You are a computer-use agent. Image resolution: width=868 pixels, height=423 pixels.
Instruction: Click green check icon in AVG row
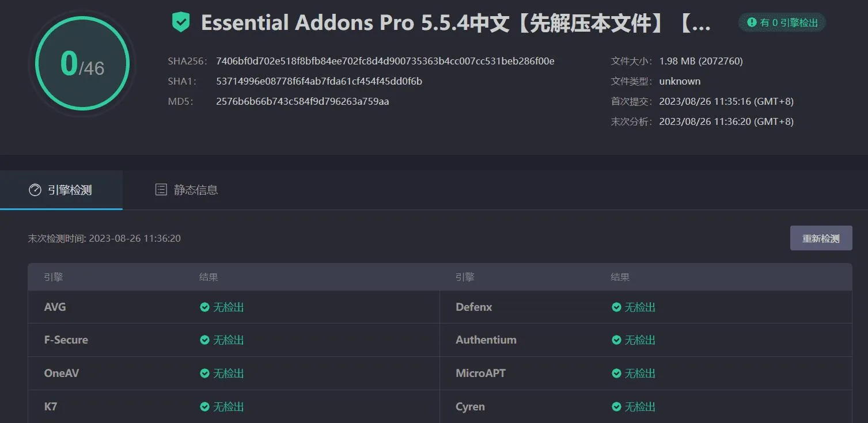pyautogui.click(x=204, y=307)
